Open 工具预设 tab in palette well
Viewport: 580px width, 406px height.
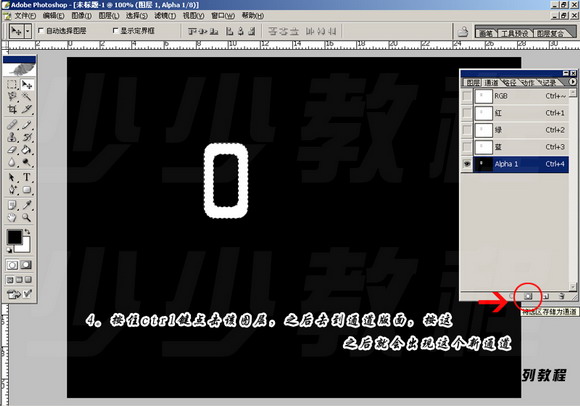coord(515,33)
